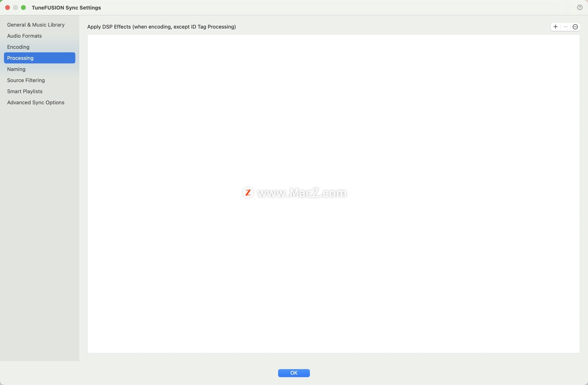Zoom the window with green button
The height and width of the screenshot is (385, 588).
pyautogui.click(x=23, y=7)
